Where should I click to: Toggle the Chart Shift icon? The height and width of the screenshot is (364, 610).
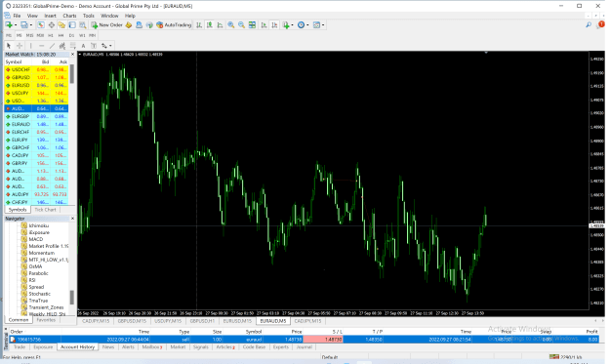point(274,25)
